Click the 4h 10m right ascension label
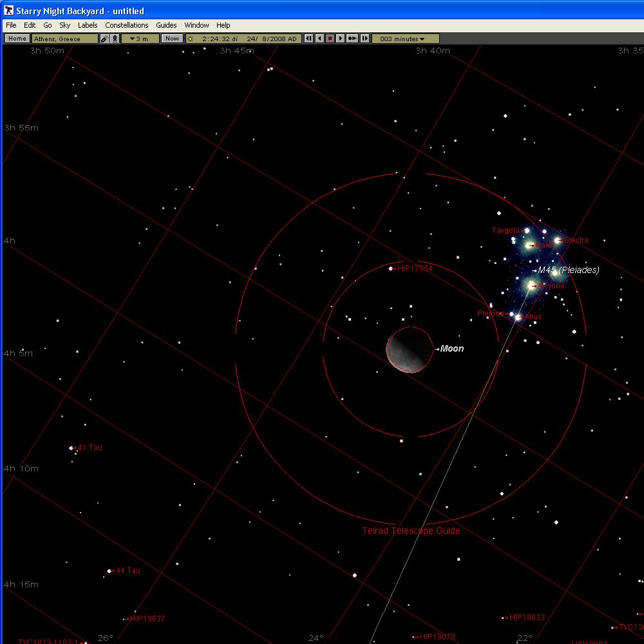This screenshot has height=644, width=644. click(21, 469)
